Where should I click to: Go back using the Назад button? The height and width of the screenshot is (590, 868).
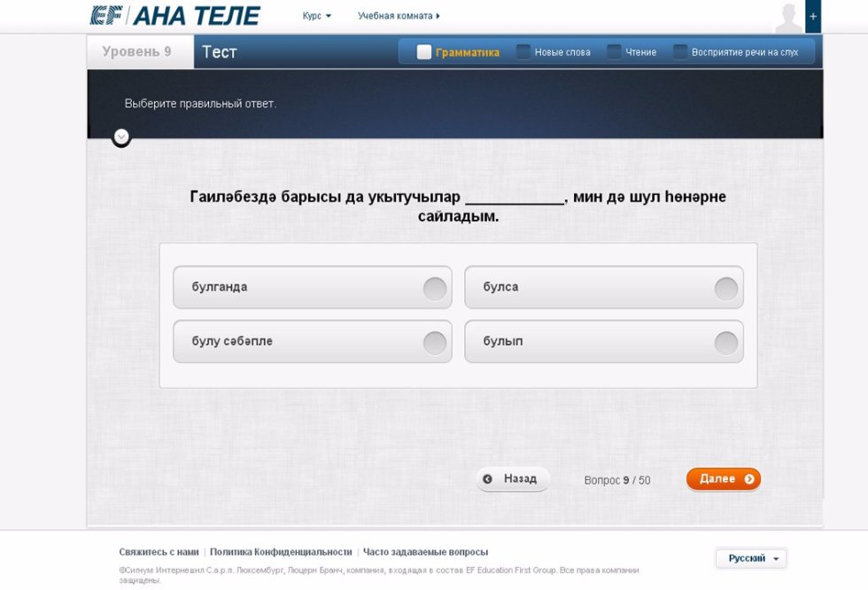coord(512,479)
